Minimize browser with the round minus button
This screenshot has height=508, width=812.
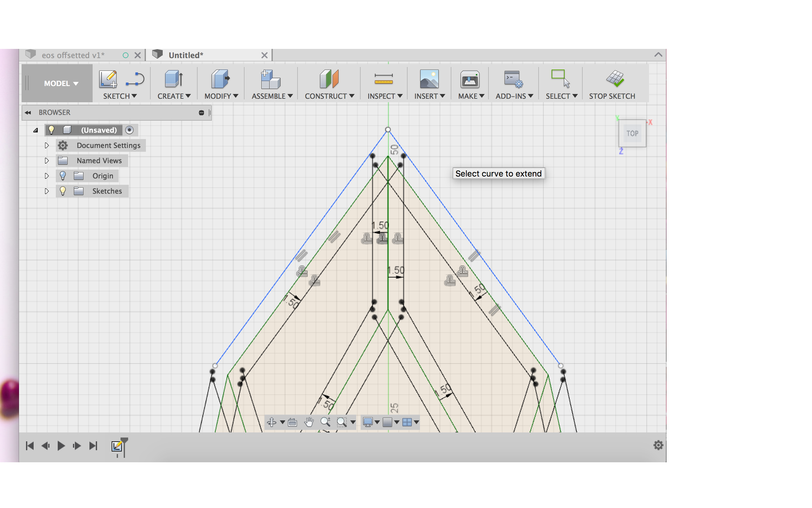[x=201, y=113]
